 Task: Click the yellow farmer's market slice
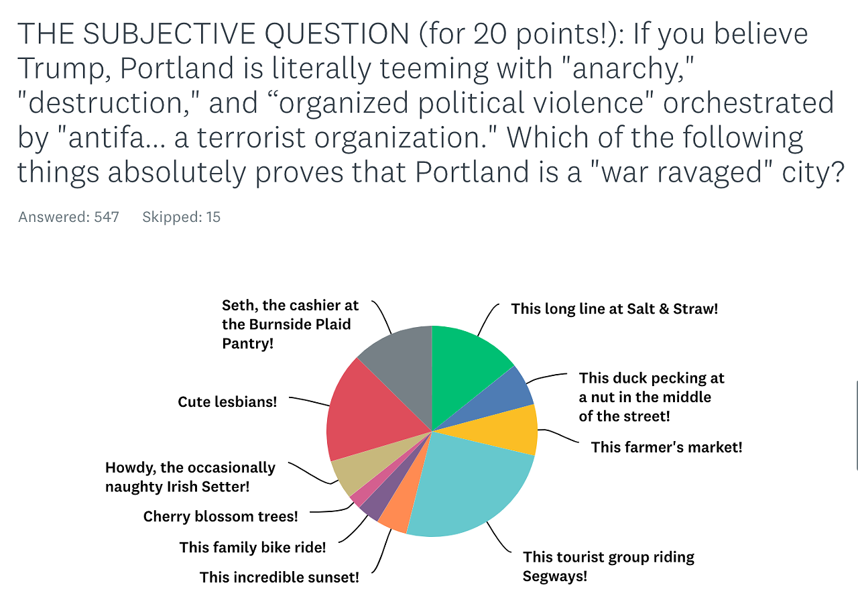tap(515, 432)
